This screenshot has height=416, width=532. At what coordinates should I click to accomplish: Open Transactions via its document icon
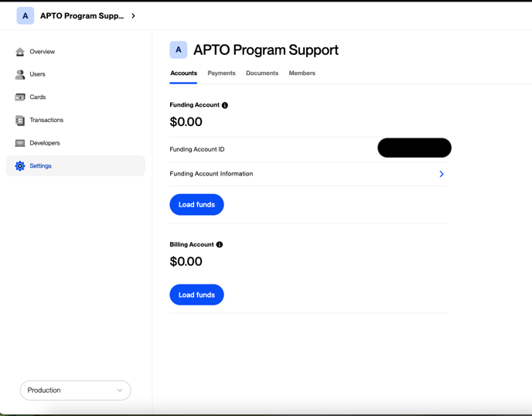20,120
